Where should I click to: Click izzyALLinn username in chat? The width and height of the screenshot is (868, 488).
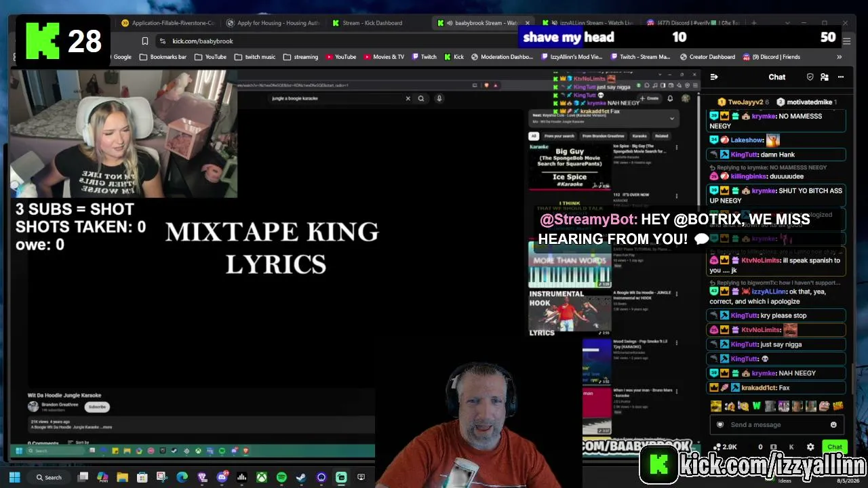[768, 291]
